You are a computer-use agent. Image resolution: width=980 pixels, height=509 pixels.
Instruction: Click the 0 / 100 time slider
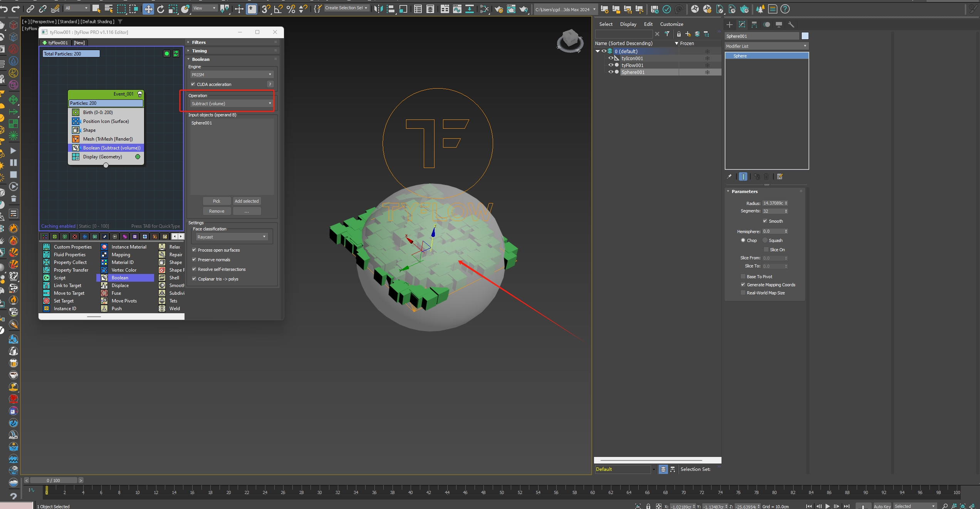click(54, 480)
